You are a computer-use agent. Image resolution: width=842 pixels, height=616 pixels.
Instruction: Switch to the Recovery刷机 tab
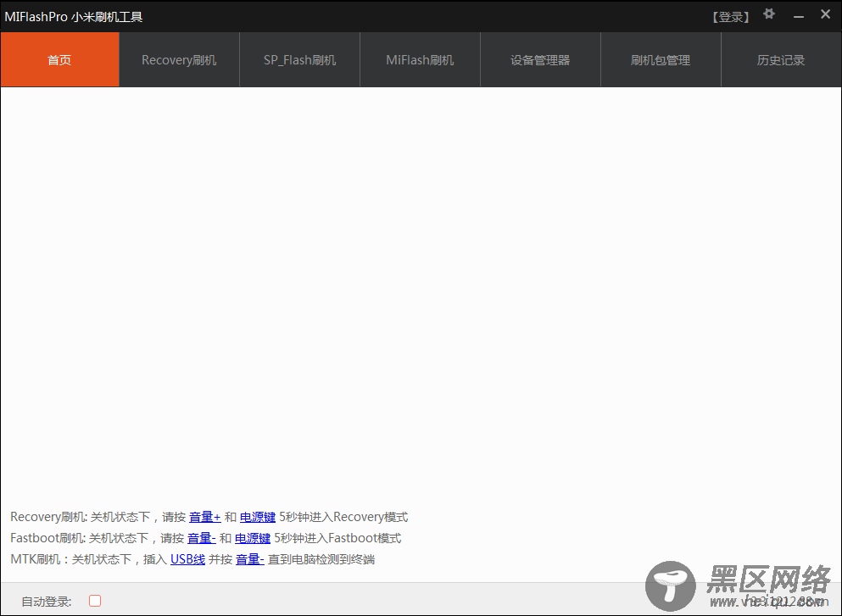(180, 59)
